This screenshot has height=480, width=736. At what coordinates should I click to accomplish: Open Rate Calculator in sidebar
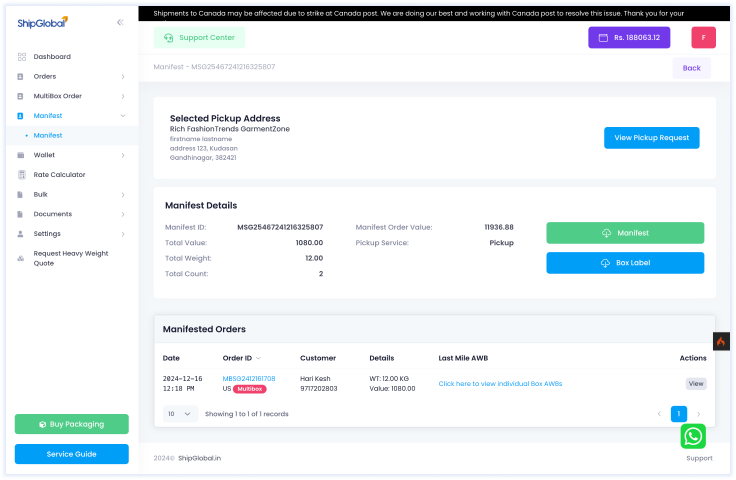click(59, 175)
